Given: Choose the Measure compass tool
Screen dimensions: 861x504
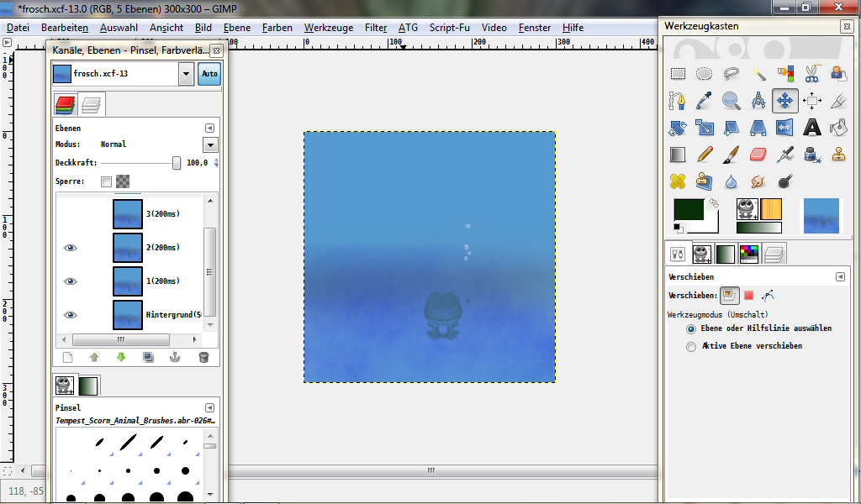Looking at the screenshot, I should coord(758,101).
